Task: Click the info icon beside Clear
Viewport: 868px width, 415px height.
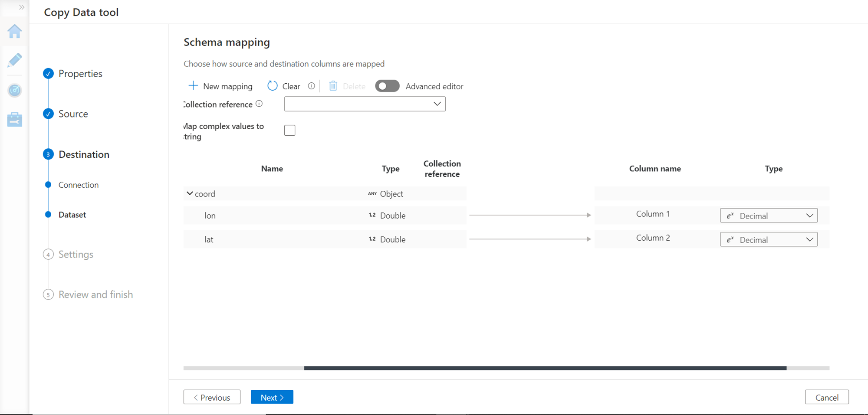Action: (x=311, y=86)
